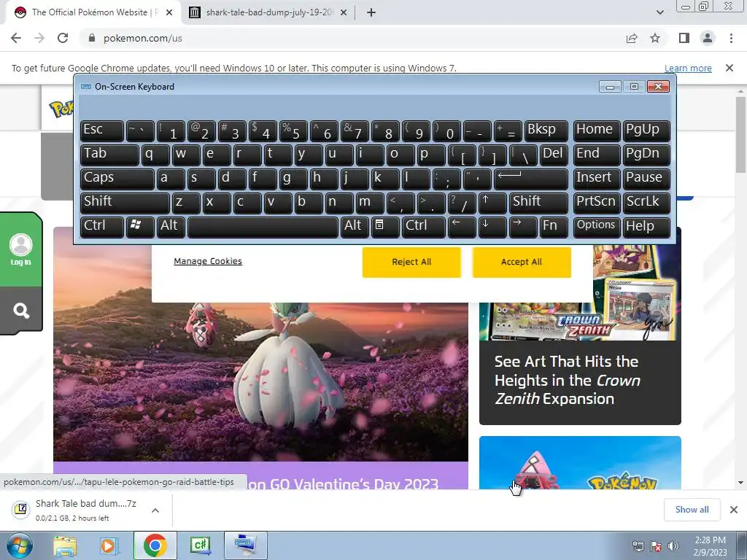This screenshot has height=560, width=747.
Task: Click Show all downloads
Action: click(x=692, y=510)
